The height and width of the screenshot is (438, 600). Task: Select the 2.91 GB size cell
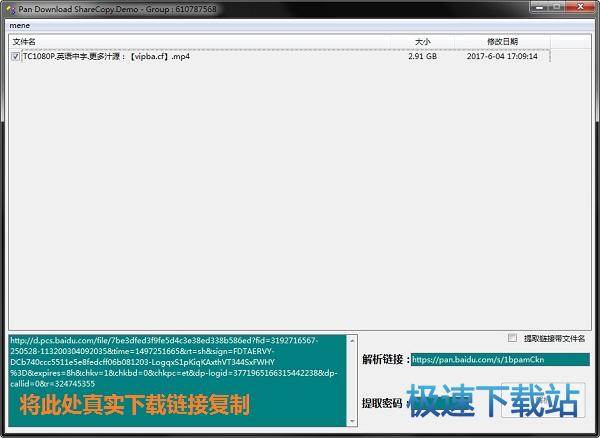click(422, 56)
